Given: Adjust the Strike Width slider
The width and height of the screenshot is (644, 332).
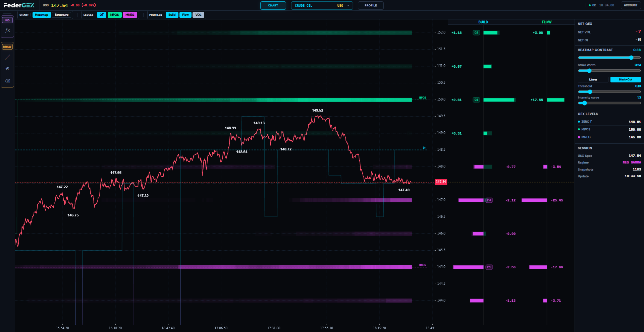Looking at the screenshot, I should point(609,71).
